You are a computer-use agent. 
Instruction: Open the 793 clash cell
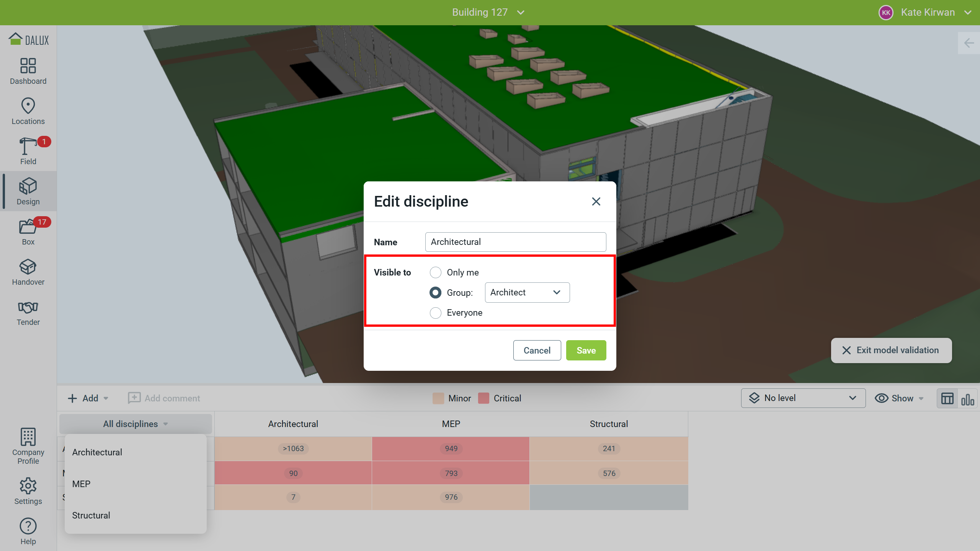(x=451, y=473)
